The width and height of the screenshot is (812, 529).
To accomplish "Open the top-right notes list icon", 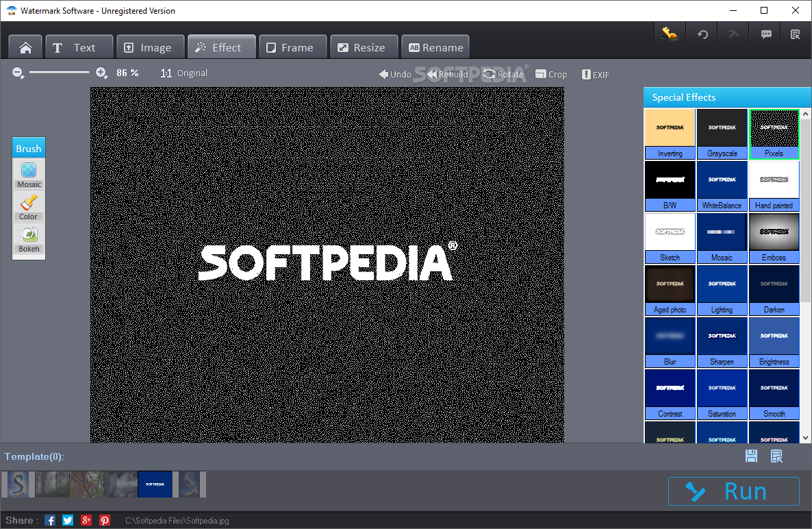I will pos(796,34).
